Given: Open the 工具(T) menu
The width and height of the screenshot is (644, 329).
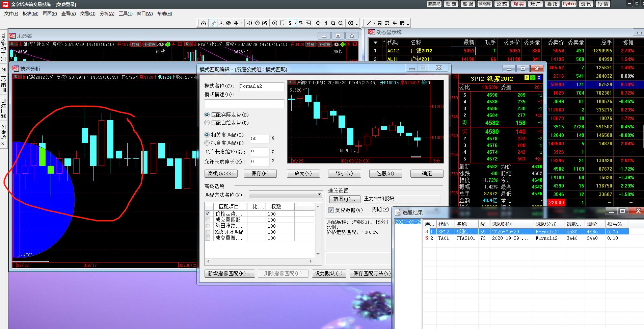Looking at the screenshot, I should coord(126,14).
